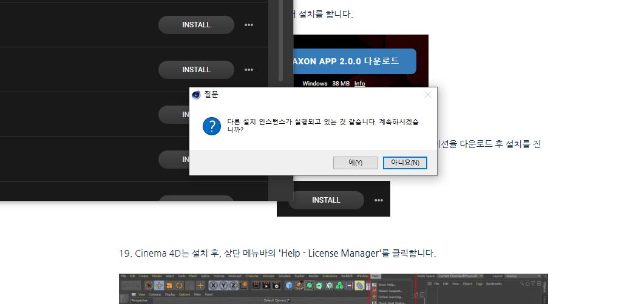The height and width of the screenshot is (304, 644).
Task: Choose 'Show Help...' in Help menu
Action: coord(387,285)
